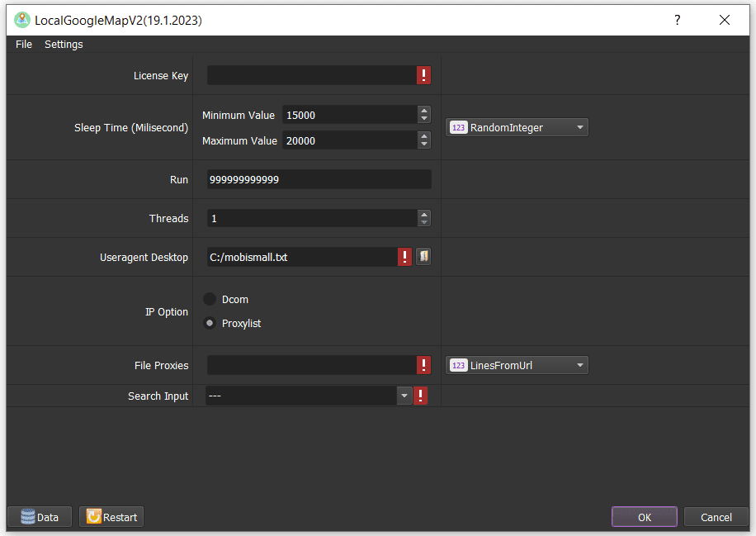Open the File menu

24,44
